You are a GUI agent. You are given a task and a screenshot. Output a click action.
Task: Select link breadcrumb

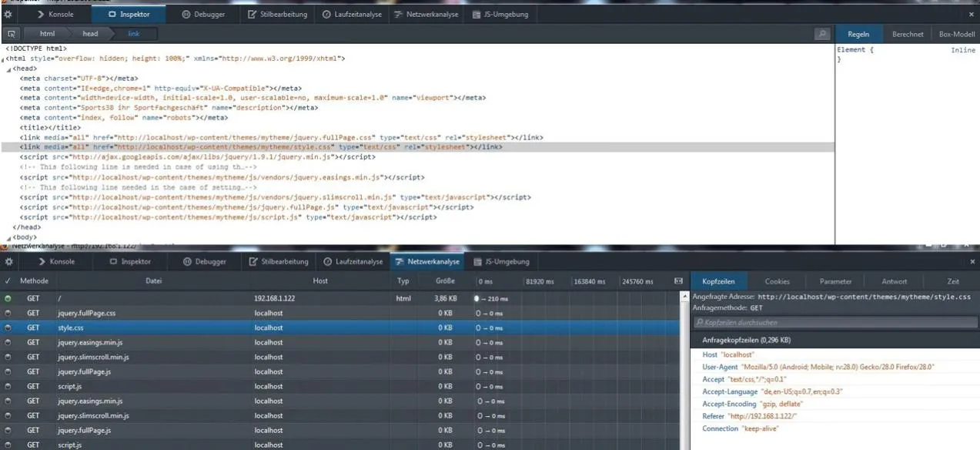[134, 34]
